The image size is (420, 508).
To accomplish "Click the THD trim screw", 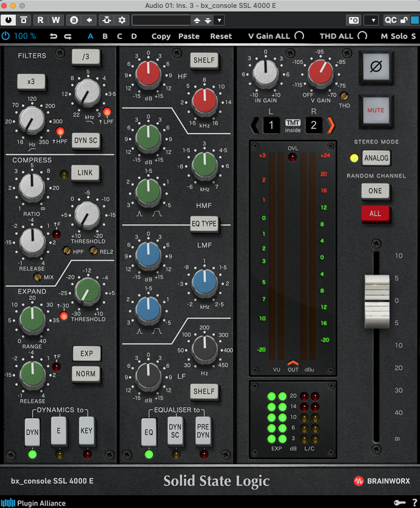I will [x=344, y=96].
